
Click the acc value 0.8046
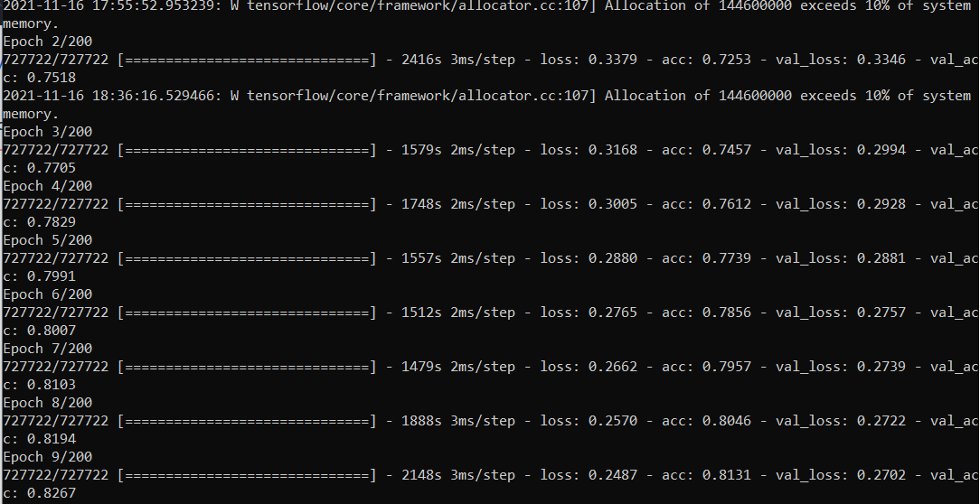click(727, 422)
